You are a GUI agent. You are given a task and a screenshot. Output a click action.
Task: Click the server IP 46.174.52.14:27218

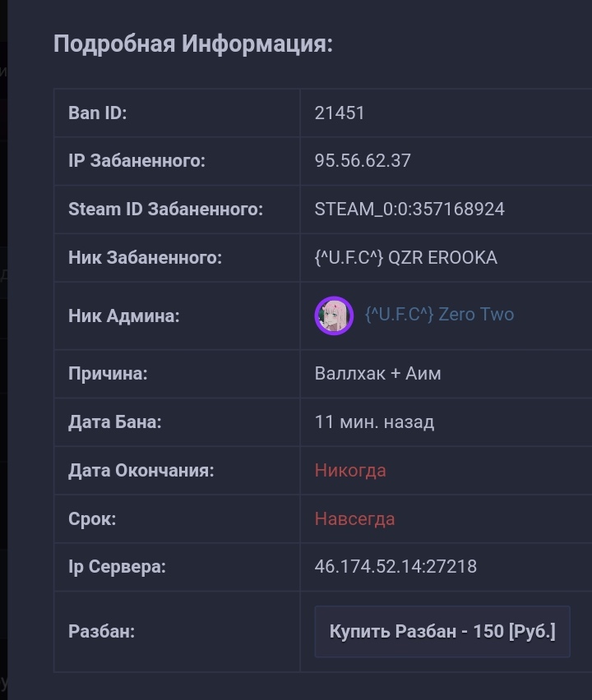pyautogui.click(x=395, y=567)
